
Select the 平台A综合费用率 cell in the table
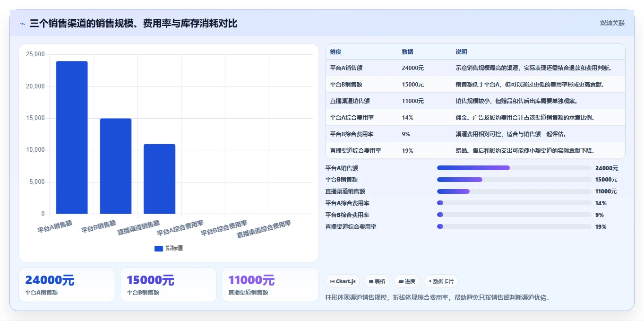pyautogui.click(x=352, y=118)
